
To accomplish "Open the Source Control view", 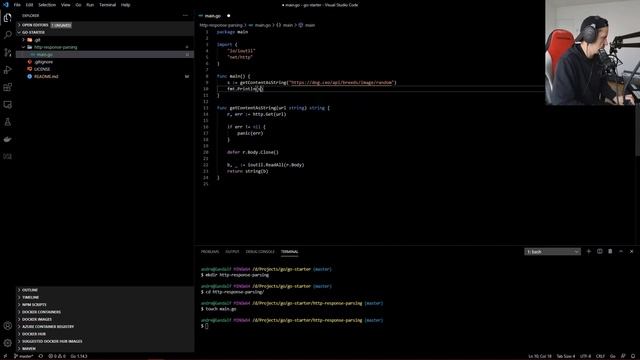I will click(x=7, y=52).
